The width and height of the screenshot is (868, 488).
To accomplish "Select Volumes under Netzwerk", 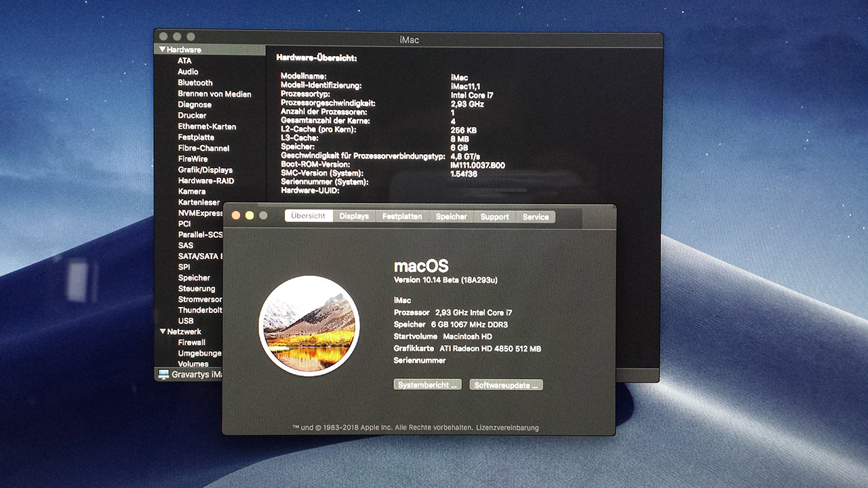I will (193, 364).
